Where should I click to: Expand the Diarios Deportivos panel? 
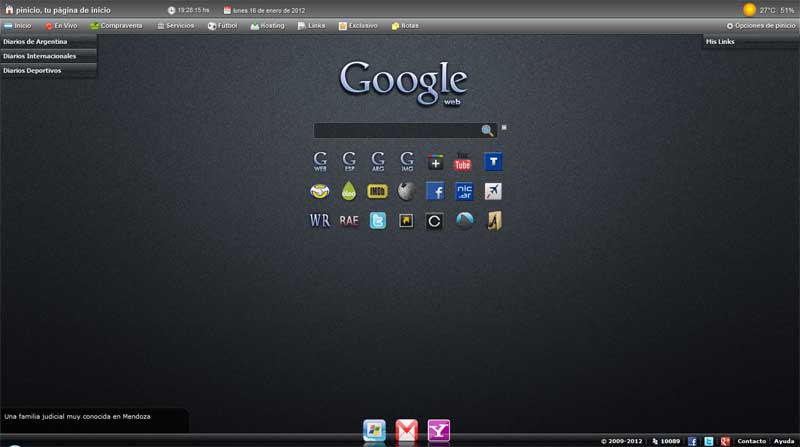pyautogui.click(x=48, y=71)
